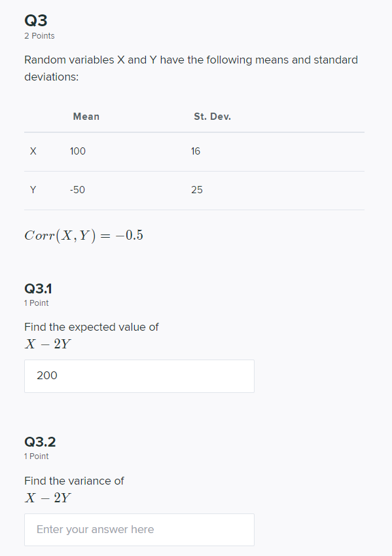This screenshot has width=392, height=556.
Task: Click the '2 Points' label under Q3
Action: click(x=39, y=36)
